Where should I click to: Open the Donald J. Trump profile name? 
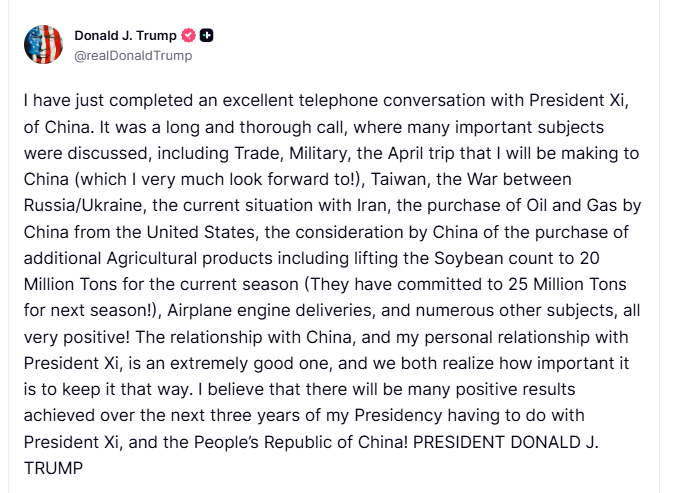124,37
